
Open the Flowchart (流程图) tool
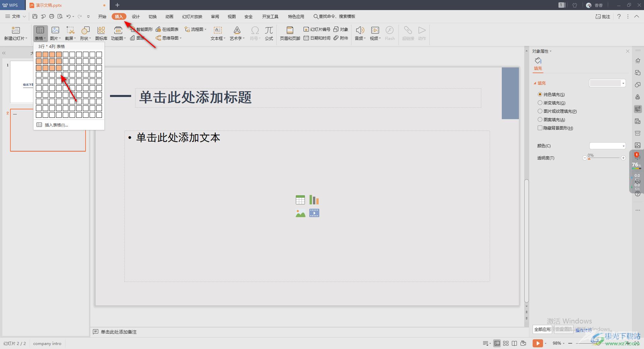[x=196, y=30]
